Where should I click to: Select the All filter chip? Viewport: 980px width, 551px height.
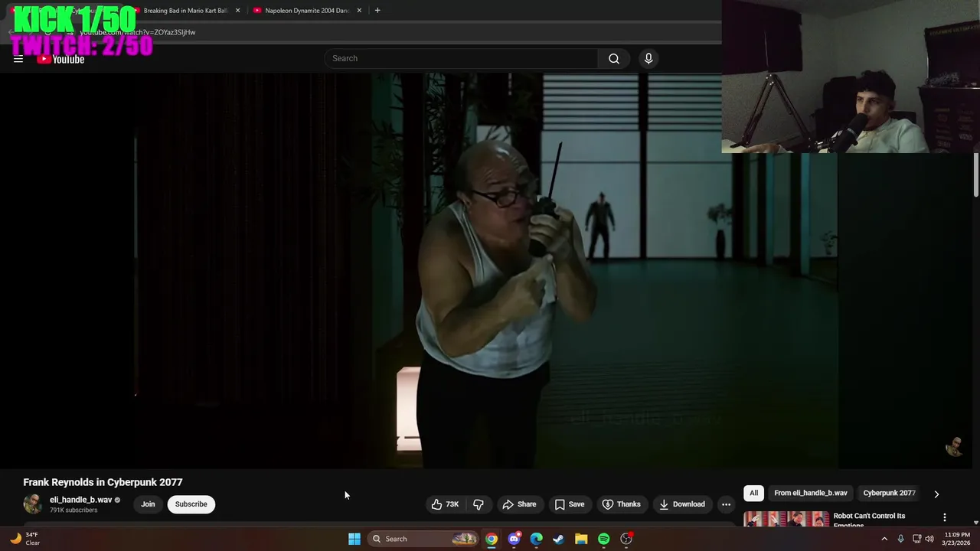[x=753, y=493]
